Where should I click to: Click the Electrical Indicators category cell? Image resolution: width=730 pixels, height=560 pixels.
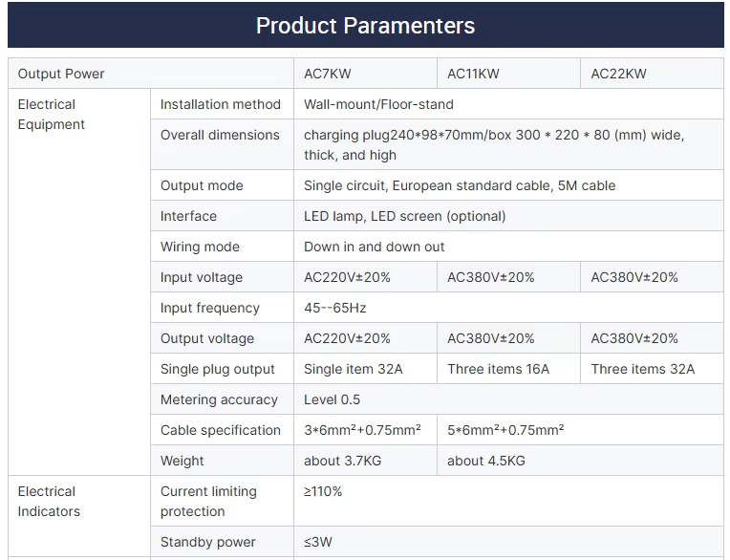(49, 502)
